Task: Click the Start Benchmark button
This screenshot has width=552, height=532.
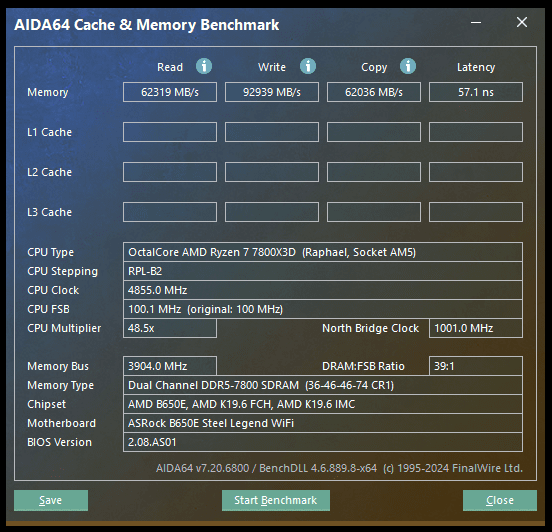Action: 276,500
